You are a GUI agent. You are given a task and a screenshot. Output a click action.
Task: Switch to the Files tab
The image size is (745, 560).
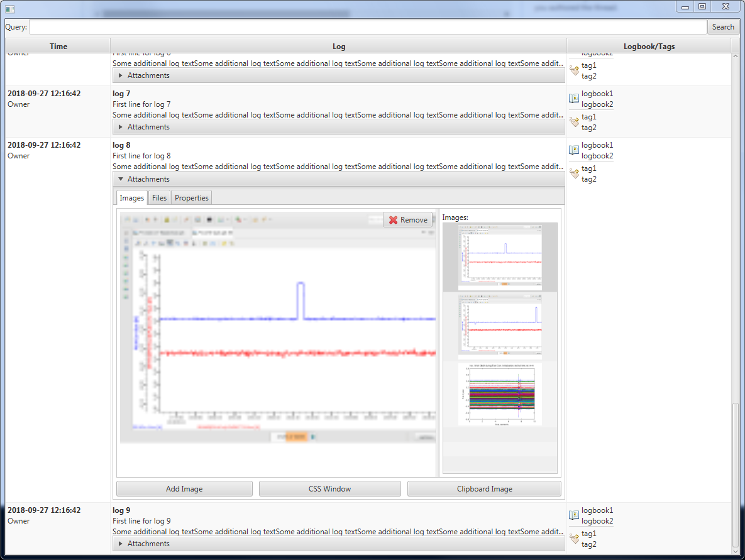(159, 197)
